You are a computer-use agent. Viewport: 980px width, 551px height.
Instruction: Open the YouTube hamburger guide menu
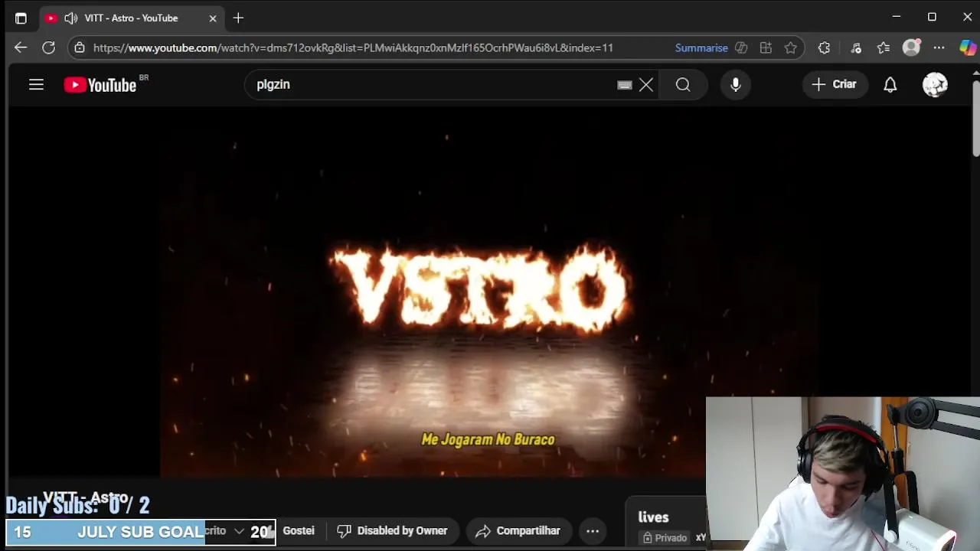pyautogui.click(x=36, y=85)
